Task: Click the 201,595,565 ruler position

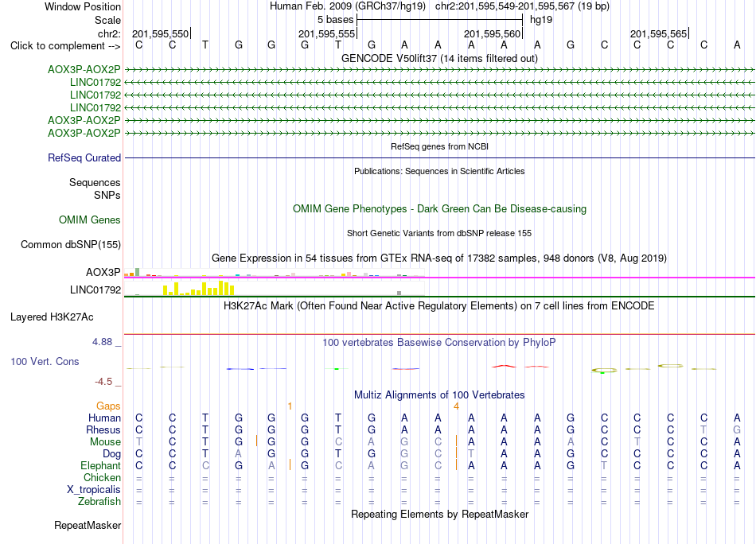Action: click(658, 33)
